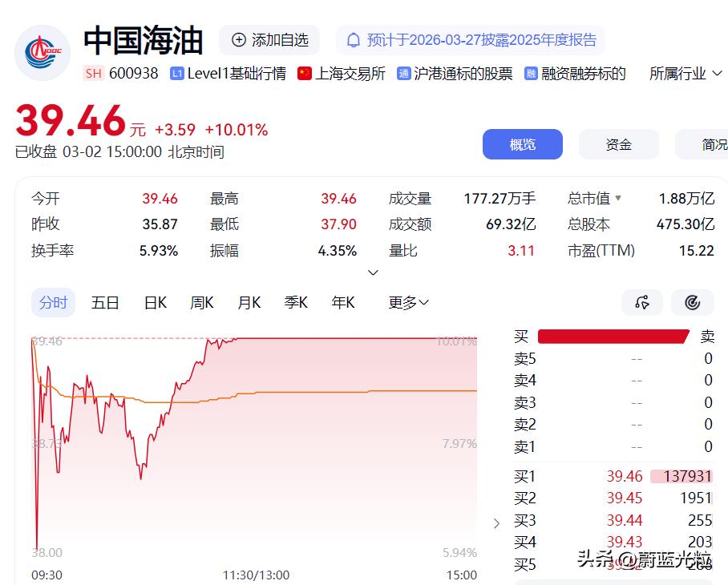
Task: Click the 振幅 value 4.35%
Action: coord(338,251)
